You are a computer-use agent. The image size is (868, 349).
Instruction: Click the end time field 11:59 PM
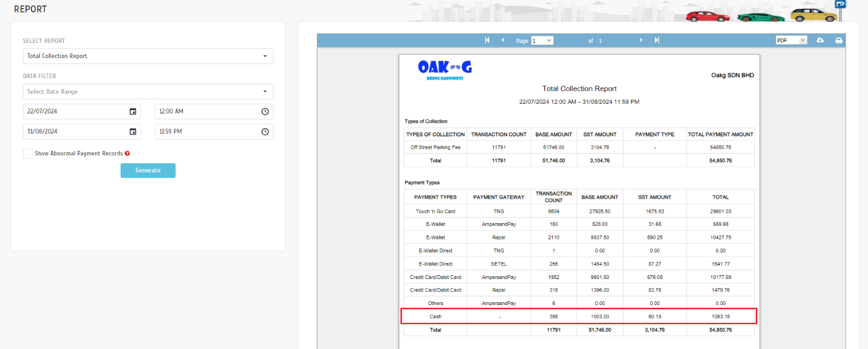206,131
